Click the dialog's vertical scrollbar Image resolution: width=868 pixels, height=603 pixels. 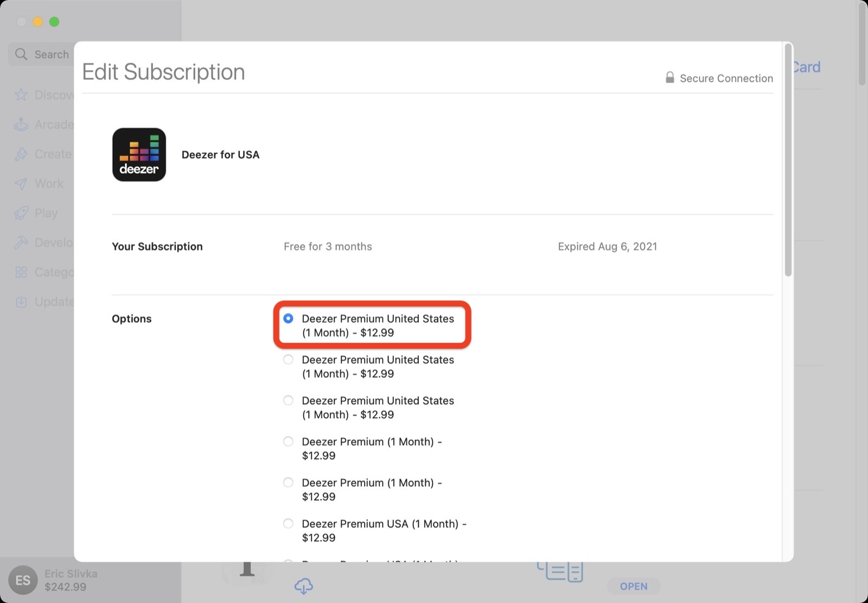pos(788,161)
